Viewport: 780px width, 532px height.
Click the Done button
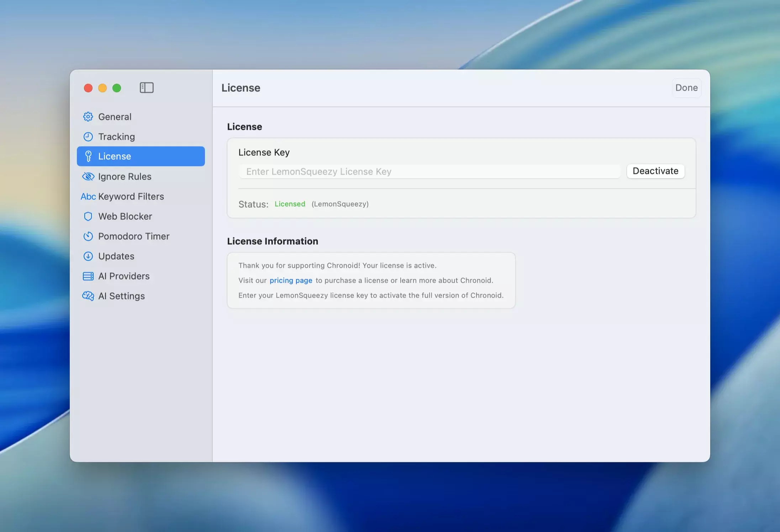(x=686, y=87)
